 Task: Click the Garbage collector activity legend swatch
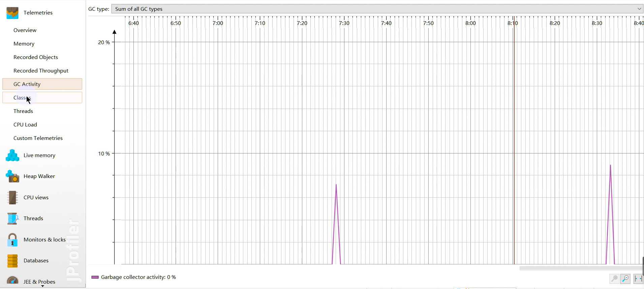point(95,277)
